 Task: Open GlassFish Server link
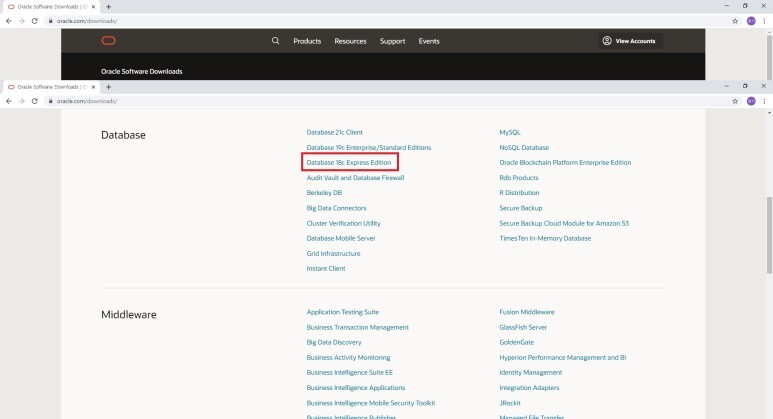click(x=523, y=327)
